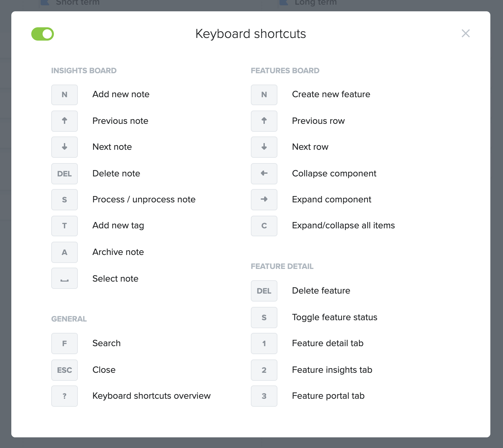The image size is (503, 448).
Task: Click the 'Toggle feature status' label
Action: point(335,318)
